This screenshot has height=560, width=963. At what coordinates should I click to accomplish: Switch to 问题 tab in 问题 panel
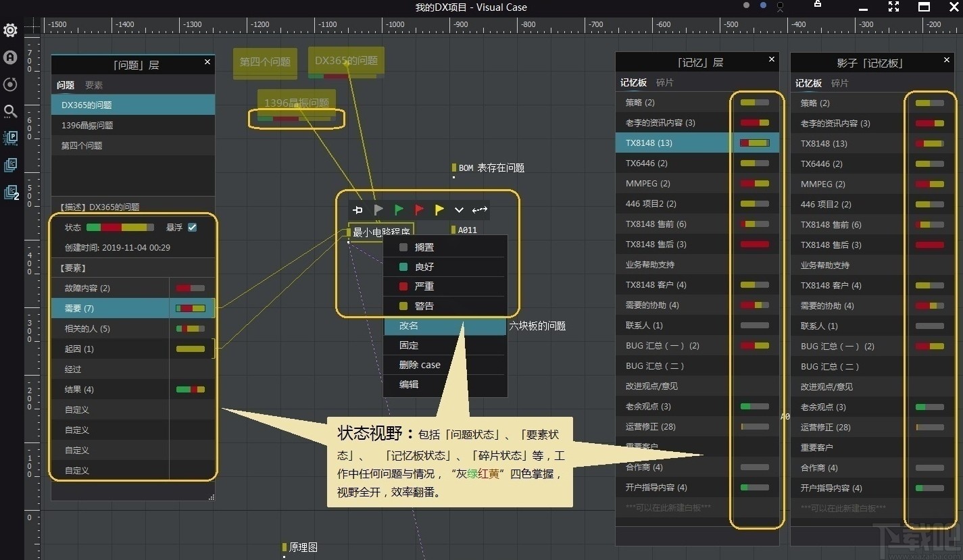pos(66,85)
